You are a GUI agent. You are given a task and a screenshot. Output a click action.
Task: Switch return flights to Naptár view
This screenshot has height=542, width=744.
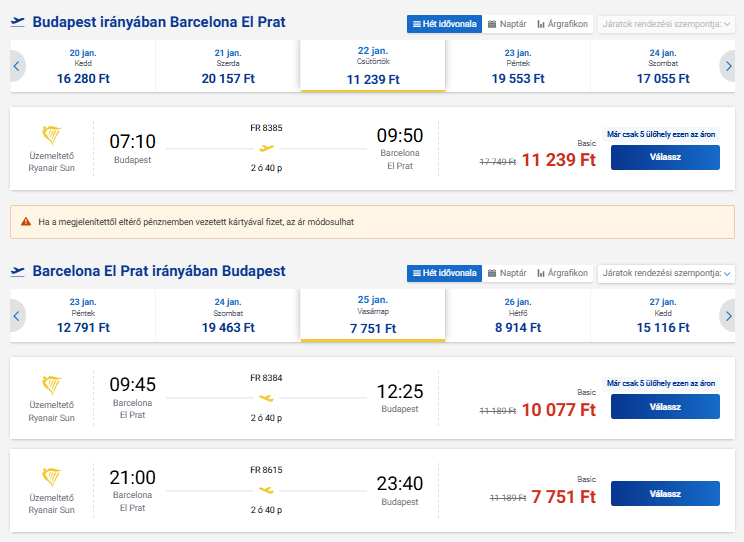tap(507, 273)
